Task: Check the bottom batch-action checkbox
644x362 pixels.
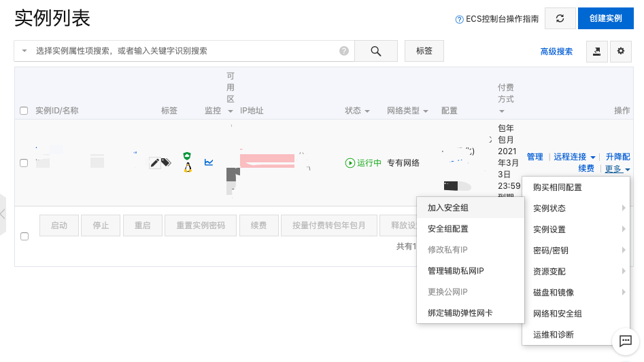Action: [x=24, y=236]
